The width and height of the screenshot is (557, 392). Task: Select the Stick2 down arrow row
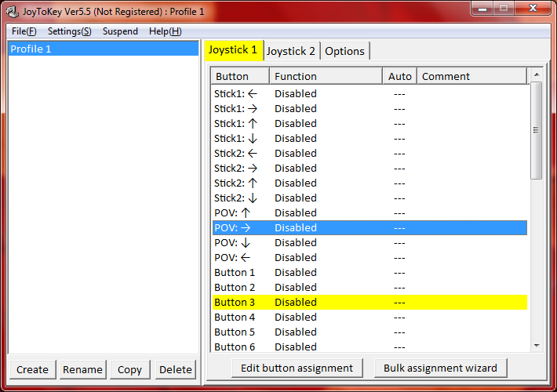point(370,198)
